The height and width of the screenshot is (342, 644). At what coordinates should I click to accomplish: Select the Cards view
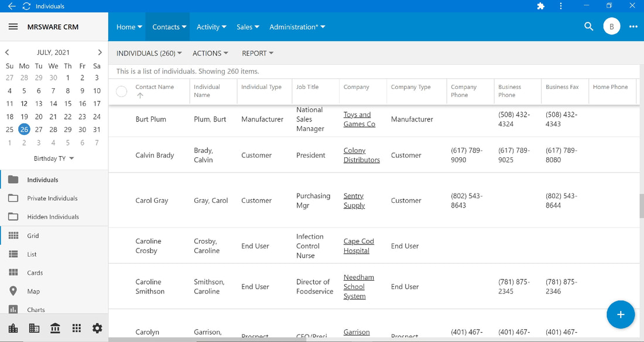pyautogui.click(x=35, y=272)
